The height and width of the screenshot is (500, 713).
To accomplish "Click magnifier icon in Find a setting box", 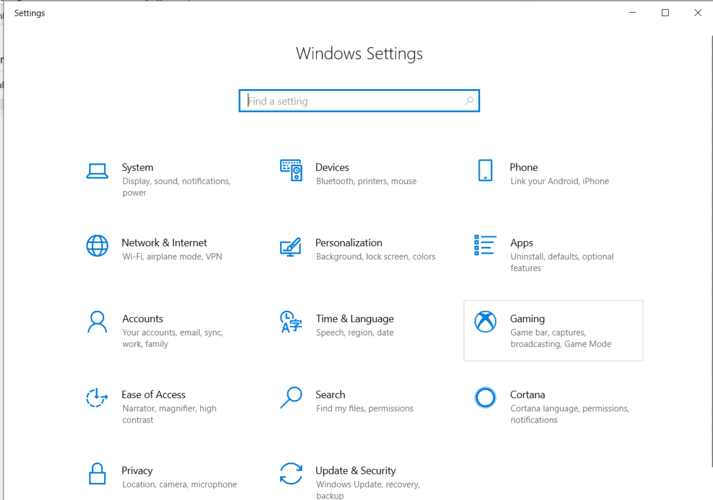I will [469, 101].
